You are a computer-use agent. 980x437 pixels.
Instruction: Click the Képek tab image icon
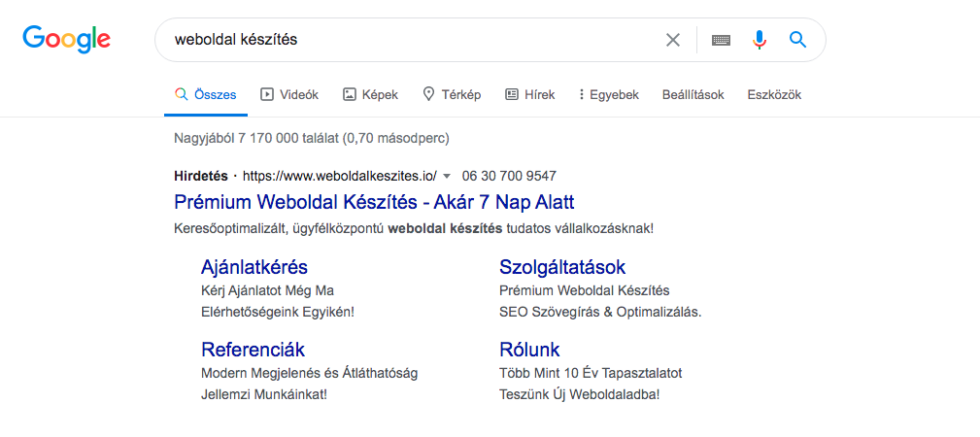[350, 94]
